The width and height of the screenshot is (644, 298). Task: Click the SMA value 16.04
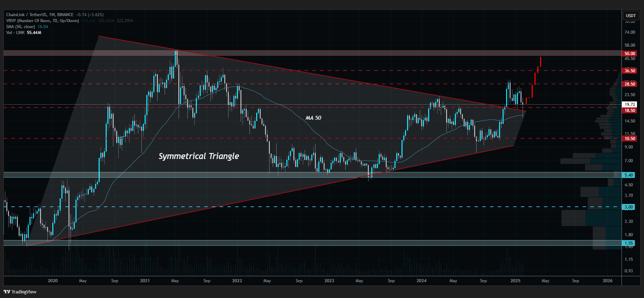tap(43, 27)
